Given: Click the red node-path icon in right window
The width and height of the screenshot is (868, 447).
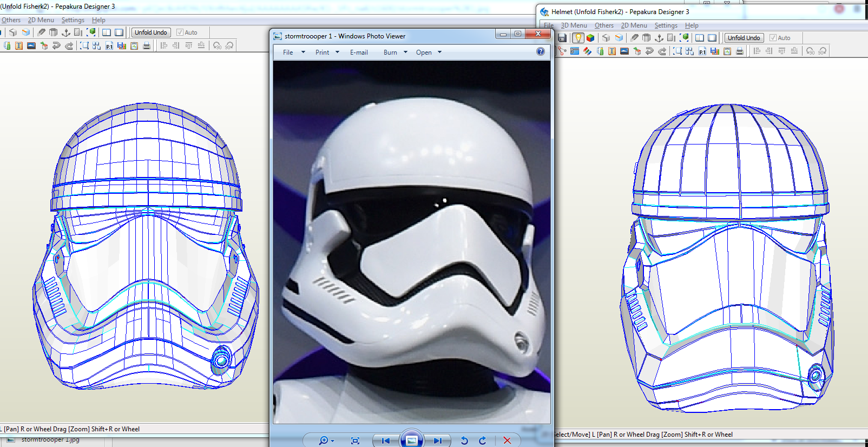Looking at the screenshot, I should (562, 51).
